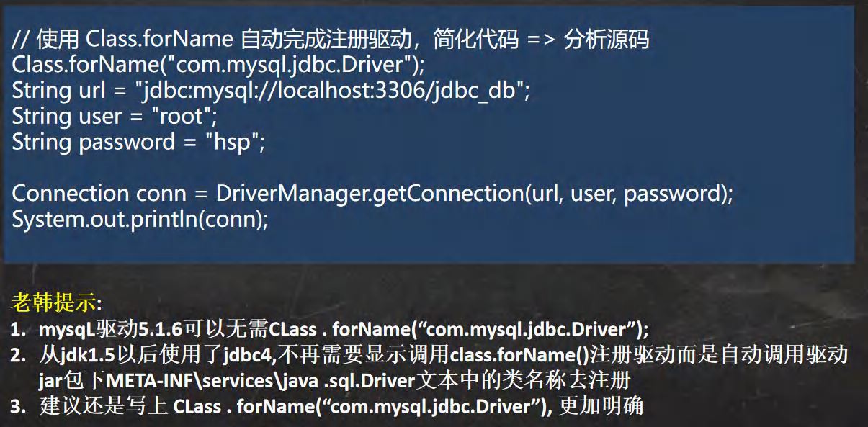
Task: Click the Class.forName("com.mysql.jdbc.Driver") code line
Action: tap(218, 65)
